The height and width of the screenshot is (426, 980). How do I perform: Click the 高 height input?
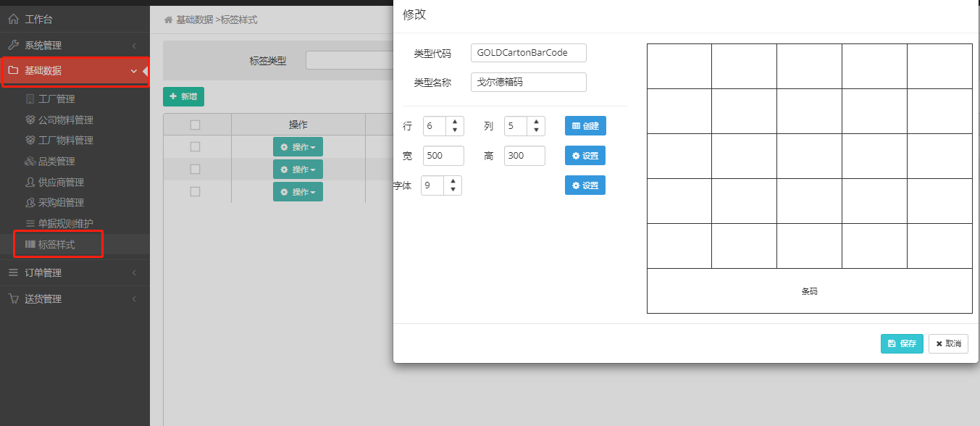coord(524,156)
